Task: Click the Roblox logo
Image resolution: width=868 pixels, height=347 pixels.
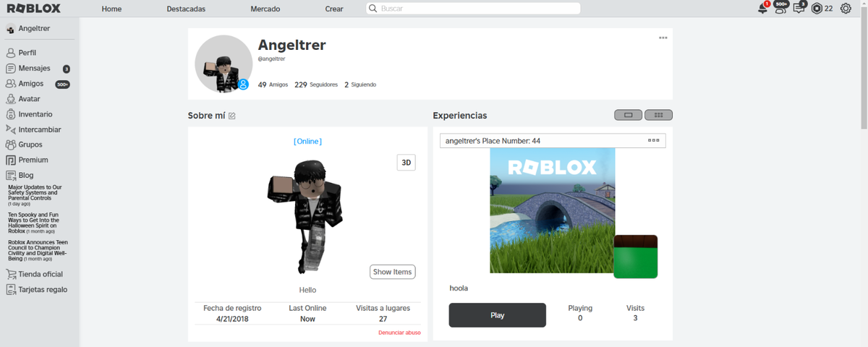Action: [33, 9]
